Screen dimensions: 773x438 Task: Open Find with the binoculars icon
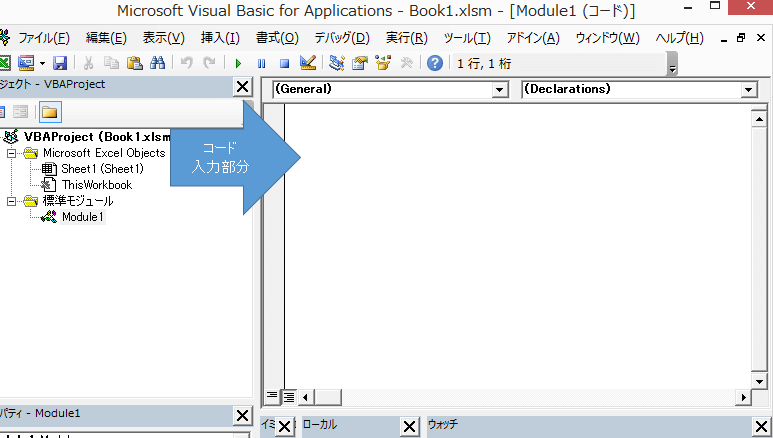[x=157, y=63]
